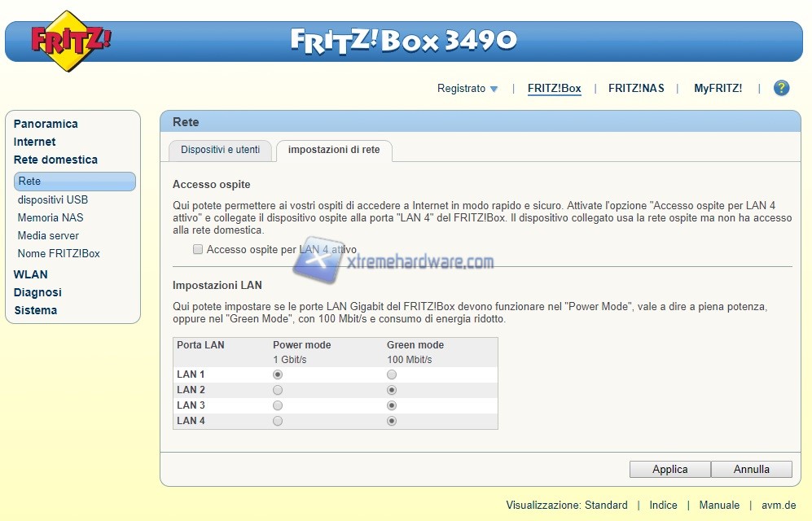Expand the Internet menu section
The image size is (812, 521).
click(x=34, y=142)
